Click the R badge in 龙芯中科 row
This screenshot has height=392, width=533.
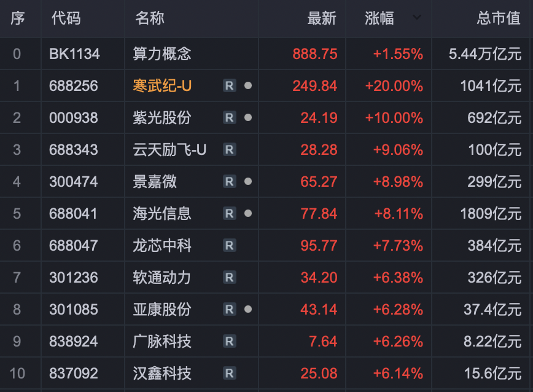pos(229,246)
